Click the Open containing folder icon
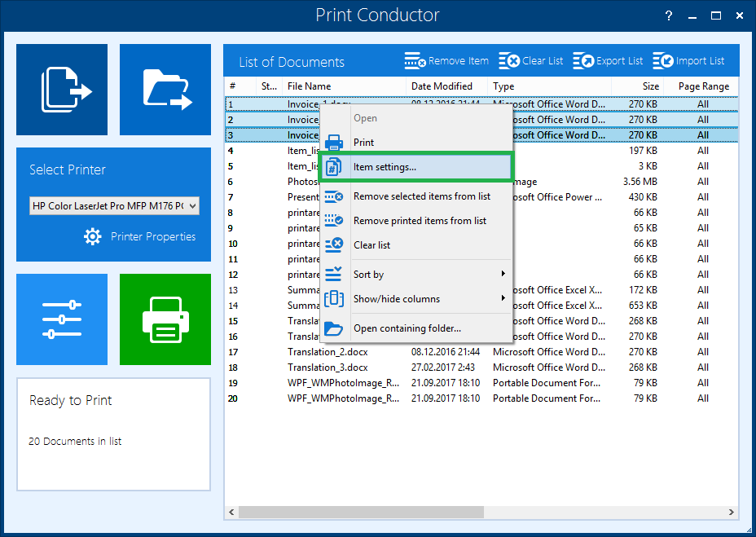The height and width of the screenshot is (537, 756). coord(334,328)
